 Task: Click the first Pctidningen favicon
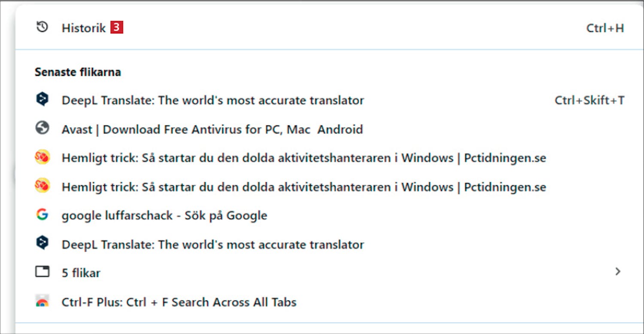pyautogui.click(x=42, y=157)
